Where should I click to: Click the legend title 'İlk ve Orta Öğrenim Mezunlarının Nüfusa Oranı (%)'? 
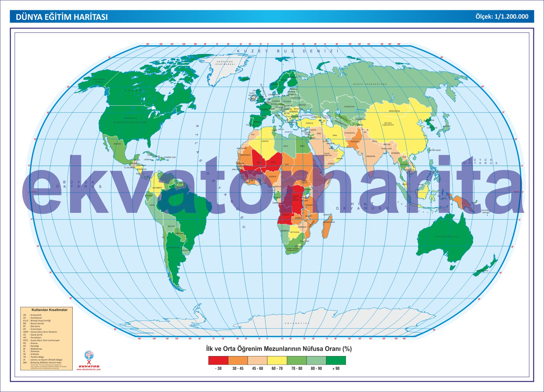(x=279, y=349)
